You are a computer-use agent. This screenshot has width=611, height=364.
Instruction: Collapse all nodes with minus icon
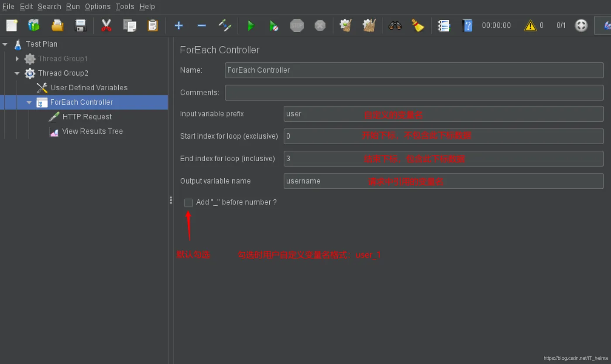[x=202, y=26]
